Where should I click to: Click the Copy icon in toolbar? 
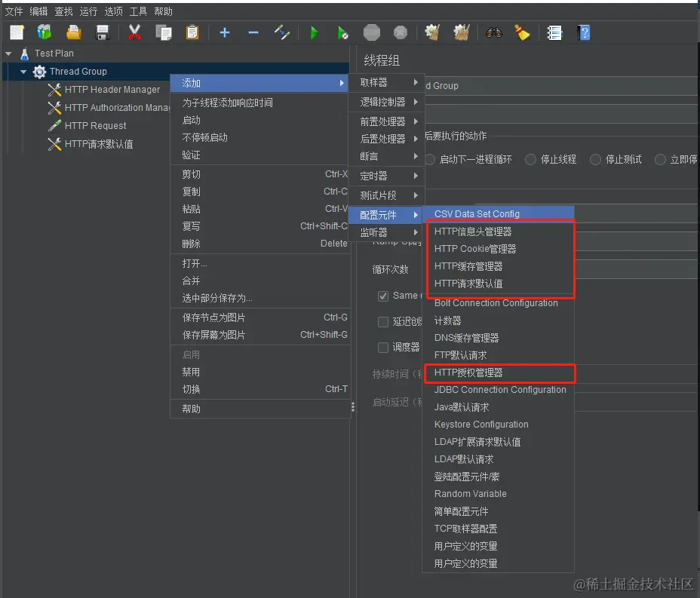(164, 32)
